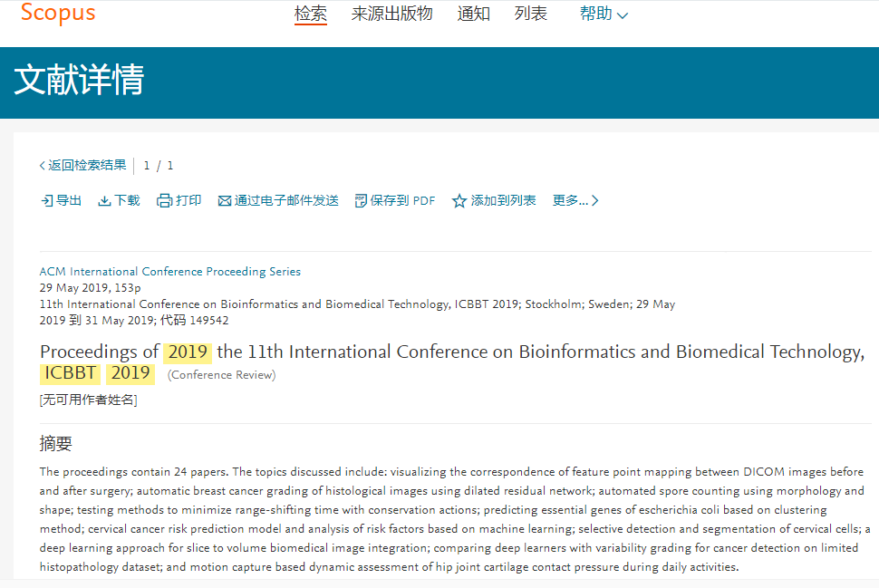Open the 来源出版物 sources menu

(x=391, y=14)
